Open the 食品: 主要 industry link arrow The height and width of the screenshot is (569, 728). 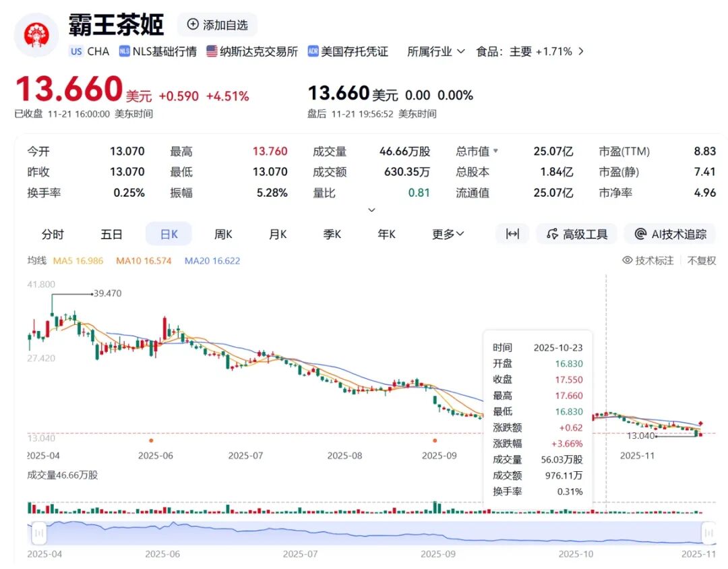(x=581, y=51)
